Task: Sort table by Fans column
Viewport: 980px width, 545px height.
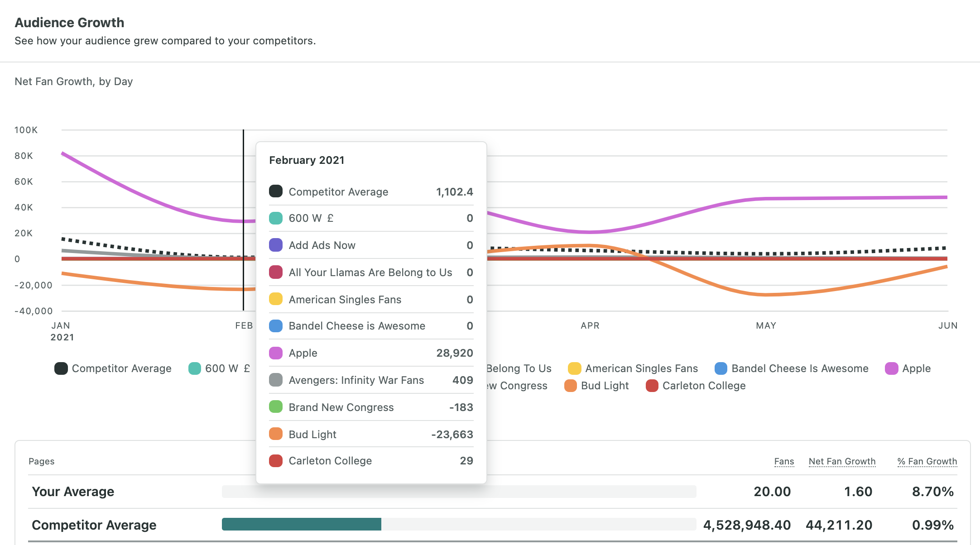Action: click(x=784, y=462)
